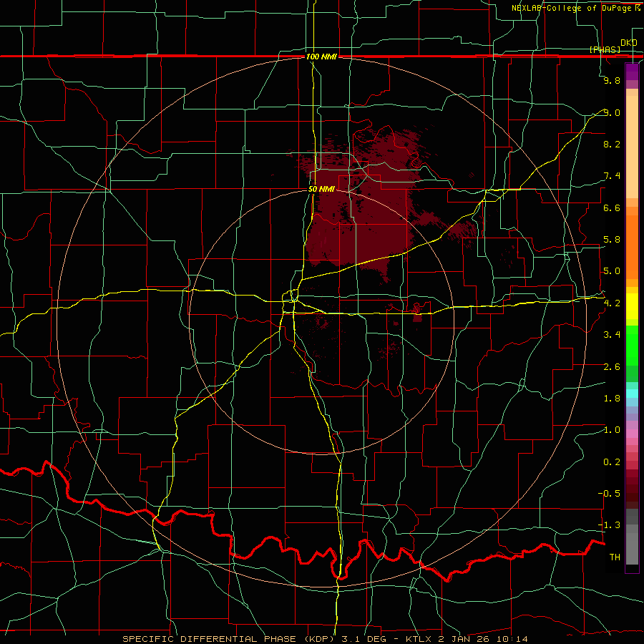Screen dimensions: 644x644
Task: Click the TH threshold label at scale bottom
Action: (x=615, y=557)
